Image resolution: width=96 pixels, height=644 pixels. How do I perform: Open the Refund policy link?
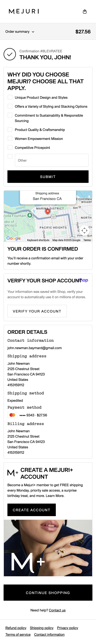pyautogui.click(x=16, y=628)
